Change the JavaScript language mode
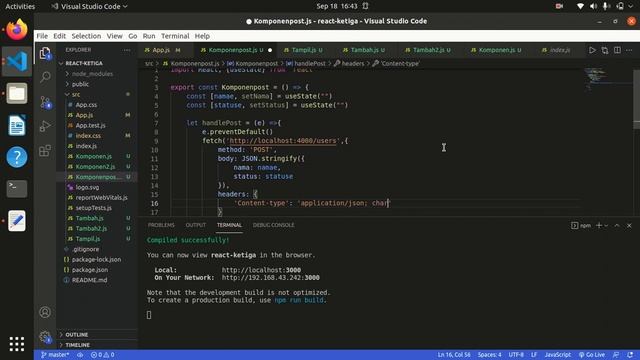Image resolution: width=640 pixels, height=360 pixels. click(x=558, y=355)
